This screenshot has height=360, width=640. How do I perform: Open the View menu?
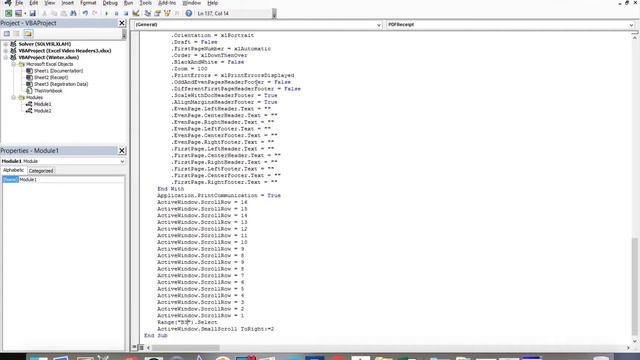(x=49, y=3)
